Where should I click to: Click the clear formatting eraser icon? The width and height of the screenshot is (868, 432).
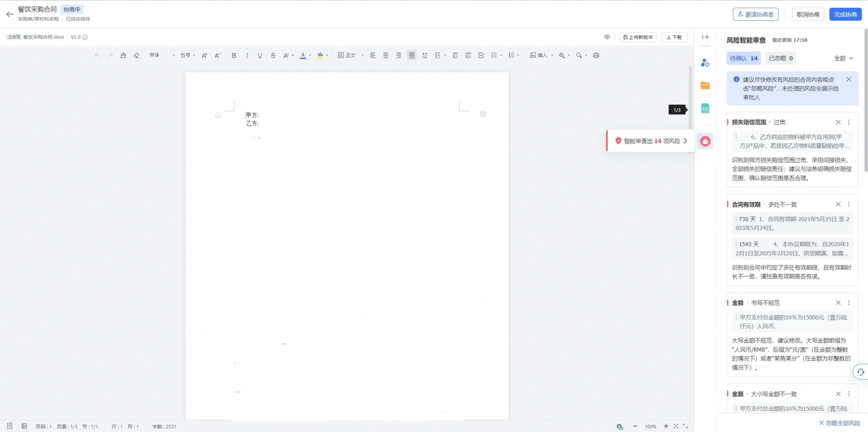[136, 56]
